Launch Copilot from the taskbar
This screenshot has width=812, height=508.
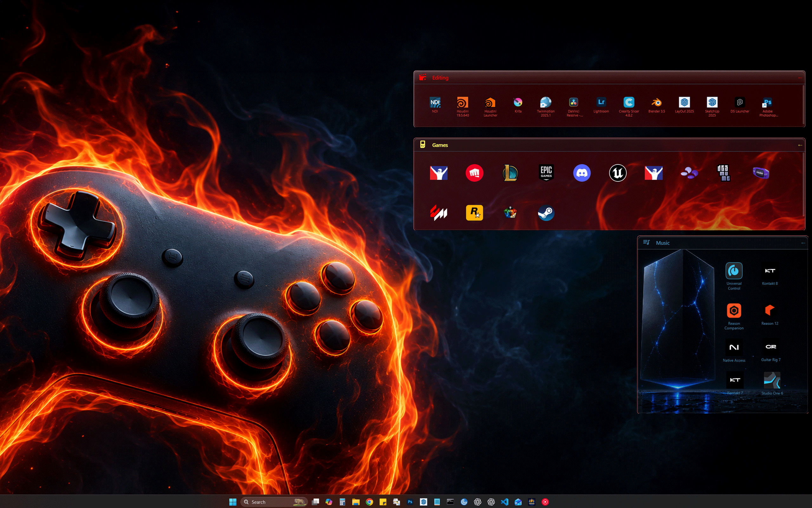tap(329, 502)
